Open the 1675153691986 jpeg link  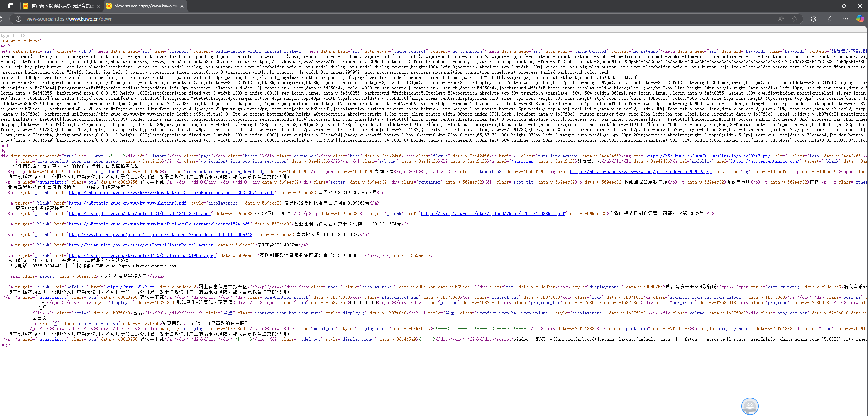point(142,255)
